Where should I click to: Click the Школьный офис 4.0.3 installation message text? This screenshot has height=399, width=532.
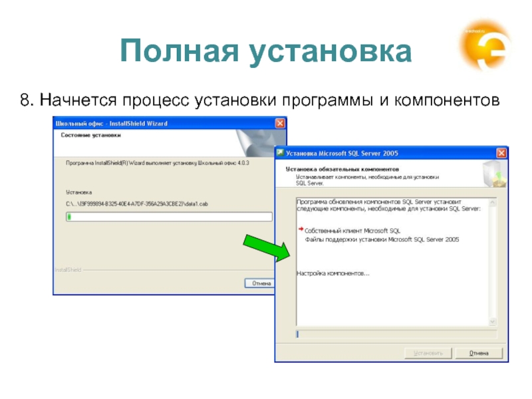pos(158,163)
